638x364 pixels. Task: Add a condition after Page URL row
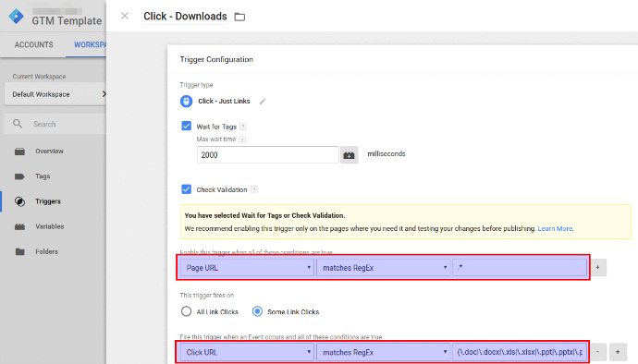pyautogui.click(x=598, y=268)
